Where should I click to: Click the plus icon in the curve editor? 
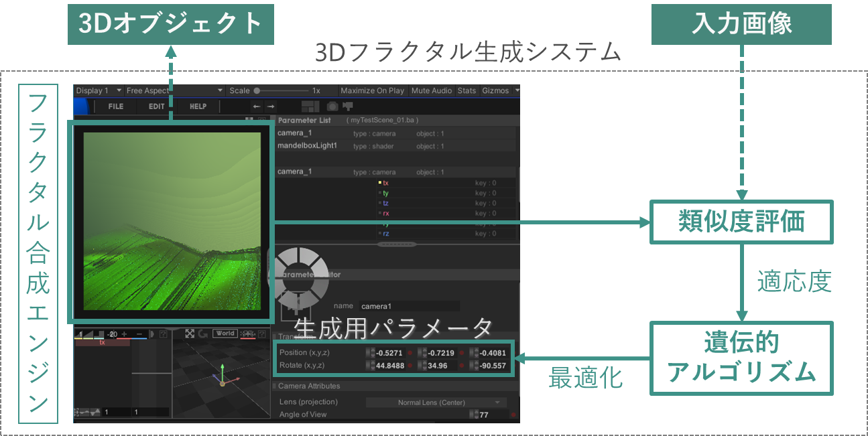(x=123, y=334)
